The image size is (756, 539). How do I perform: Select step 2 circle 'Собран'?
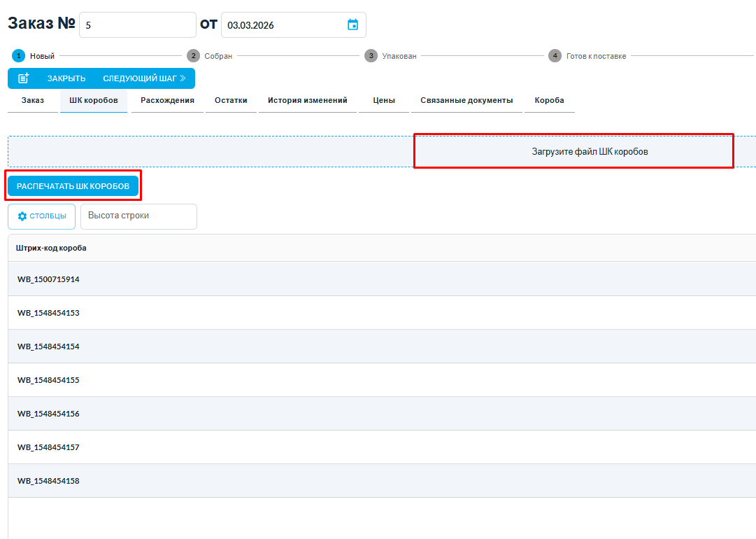[x=193, y=56]
